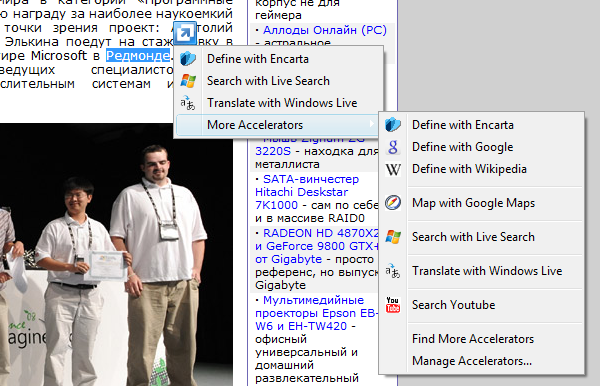This screenshot has height=386, width=600.
Task: Click the blue Accelerator arrow button
Action: 185,33
